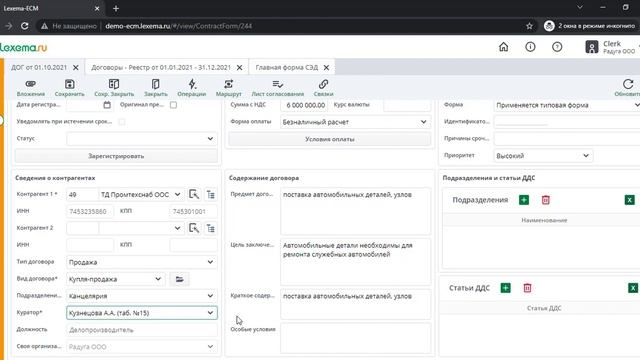The image size is (640, 360).
Task: Add a row in Статьи ДДС
Action: pos(505,288)
